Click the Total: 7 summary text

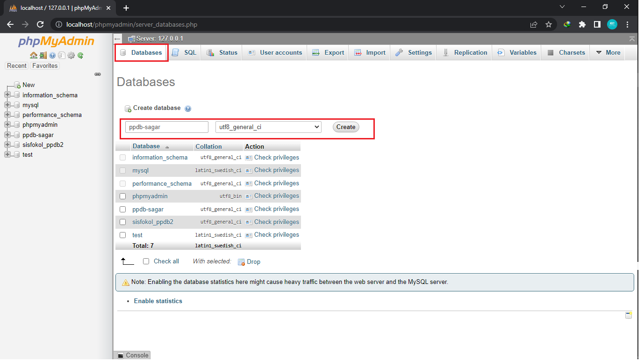pyautogui.click(x=143, y=246)
